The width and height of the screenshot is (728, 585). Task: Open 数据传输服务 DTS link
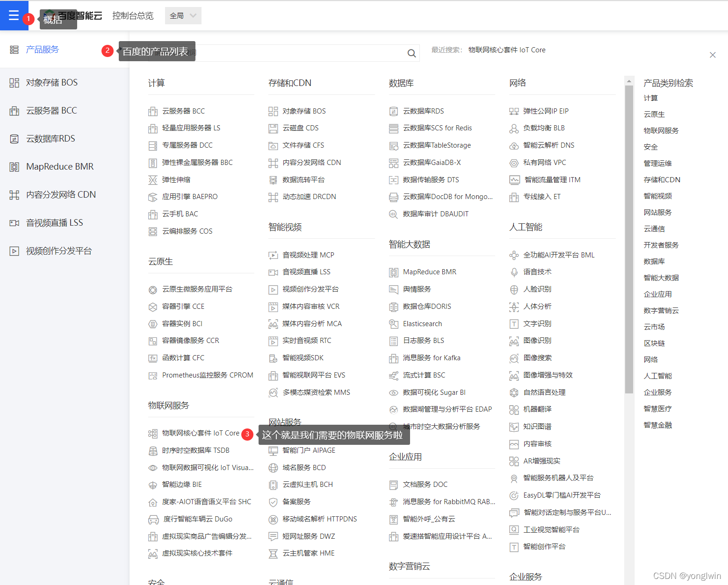(x=431, y=180)
